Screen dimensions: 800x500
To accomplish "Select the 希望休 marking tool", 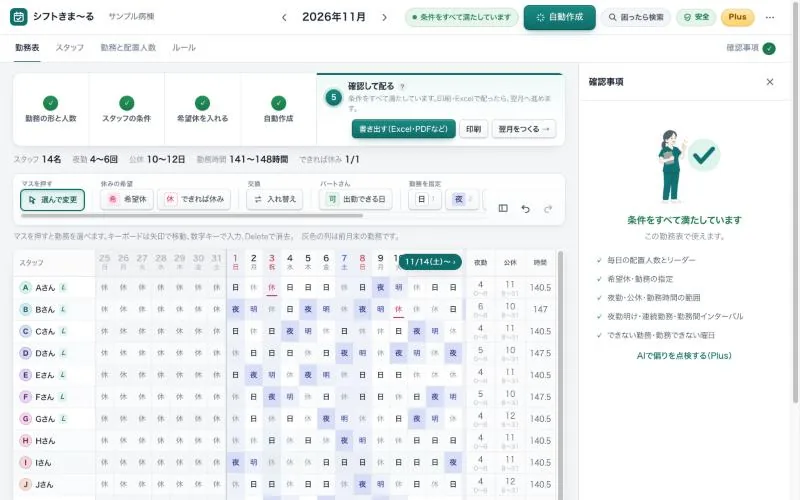I will click(127, 199).
